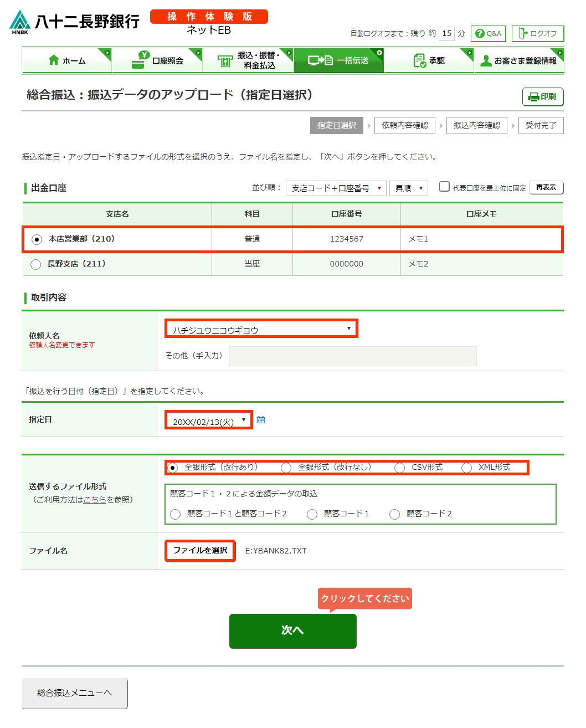Click the Hachijuni Nagano Bank logo

(x=74, y=22)
